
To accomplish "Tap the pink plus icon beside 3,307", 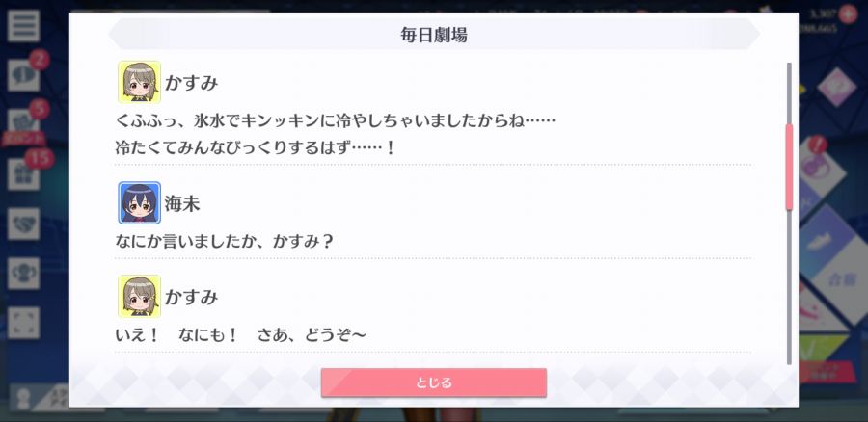I will tap(847, 13).
